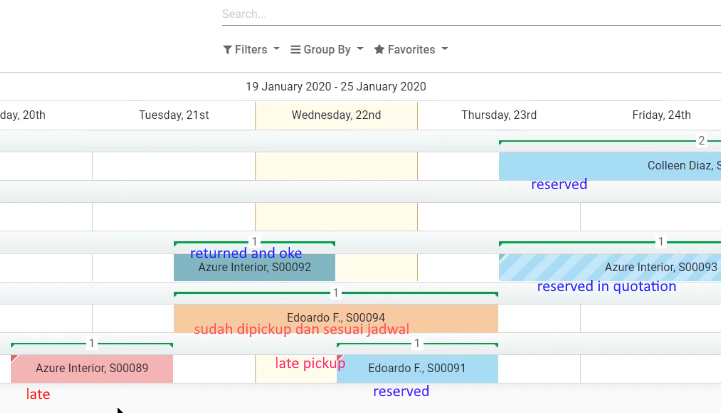Click the Group By list icon
721x413 pixels.
pos(295,50)
